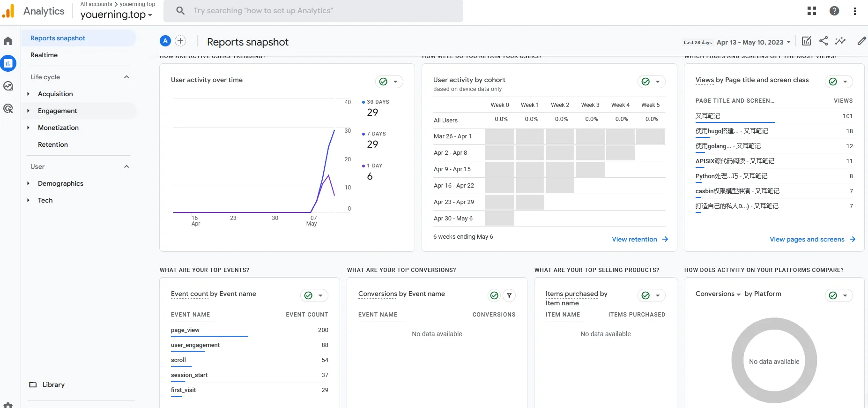Click the search magnifier icon
Screen dimensions: 868x408
(x=180, y=10)
